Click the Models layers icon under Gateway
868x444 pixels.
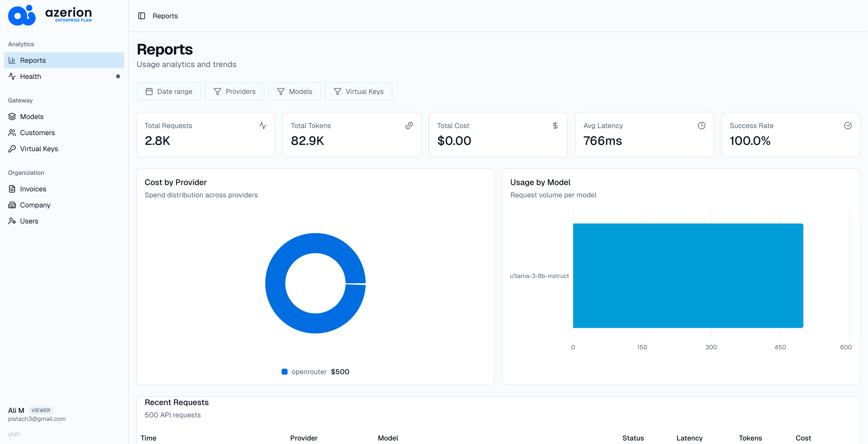tap(12, 116)
